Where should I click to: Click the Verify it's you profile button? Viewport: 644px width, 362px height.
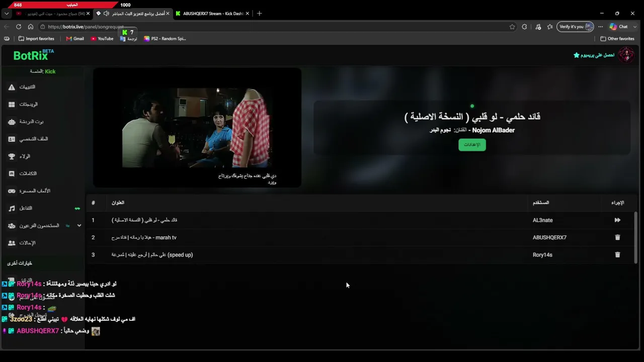click(575, 27)
